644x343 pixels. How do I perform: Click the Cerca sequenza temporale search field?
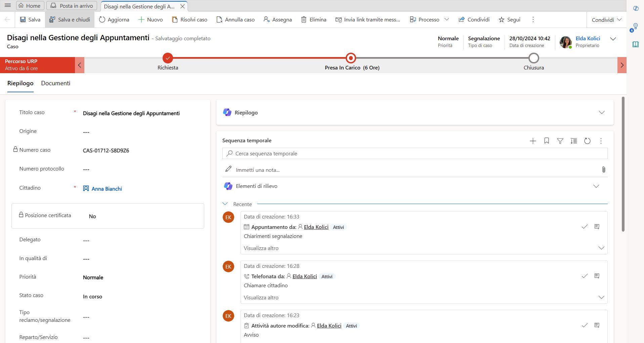point(415,153)
